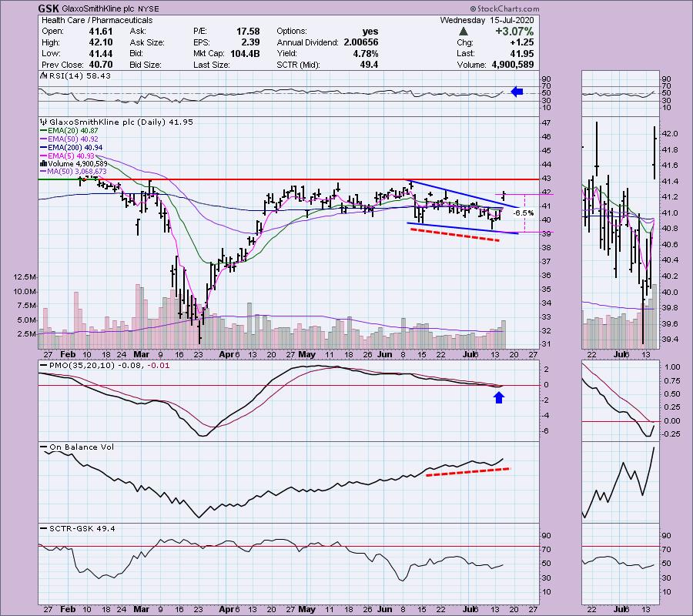Click the -6.5% range annotation label

[x=524, y=213]
